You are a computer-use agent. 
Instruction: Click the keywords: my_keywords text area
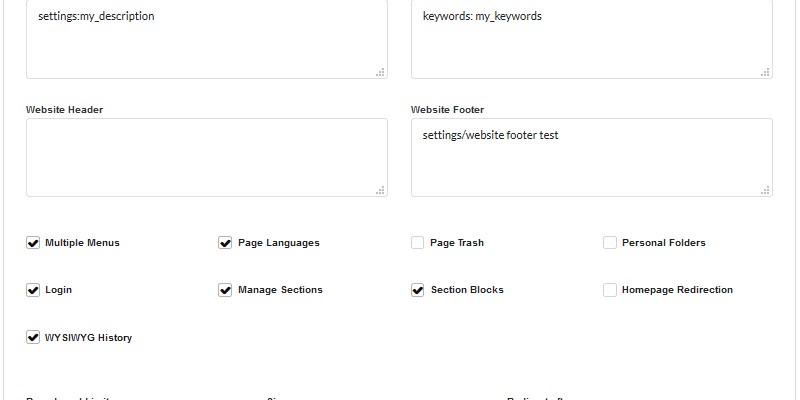tap(592, 38)
